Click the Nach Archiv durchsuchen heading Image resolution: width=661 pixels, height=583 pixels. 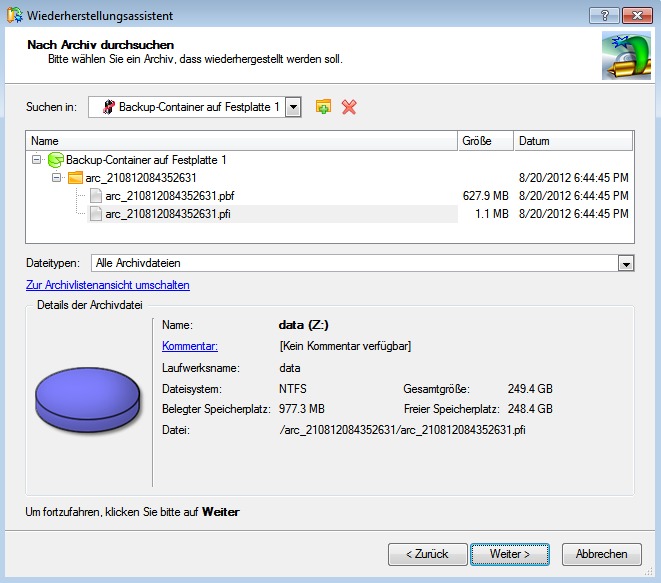click(x=101, y=45)
